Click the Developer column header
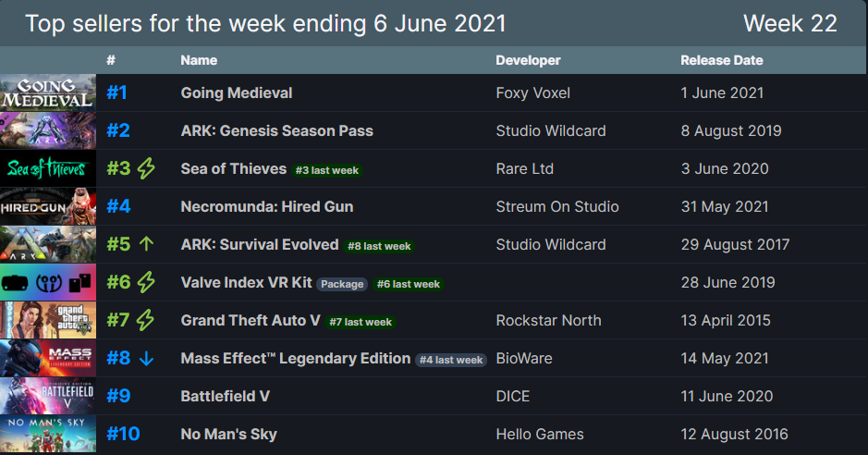 pos(528,60)
